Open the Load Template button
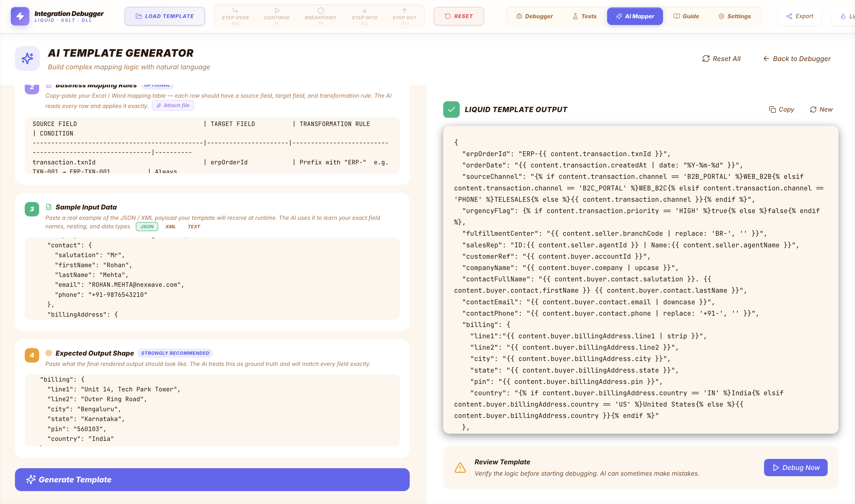 [x=165, y=16]
